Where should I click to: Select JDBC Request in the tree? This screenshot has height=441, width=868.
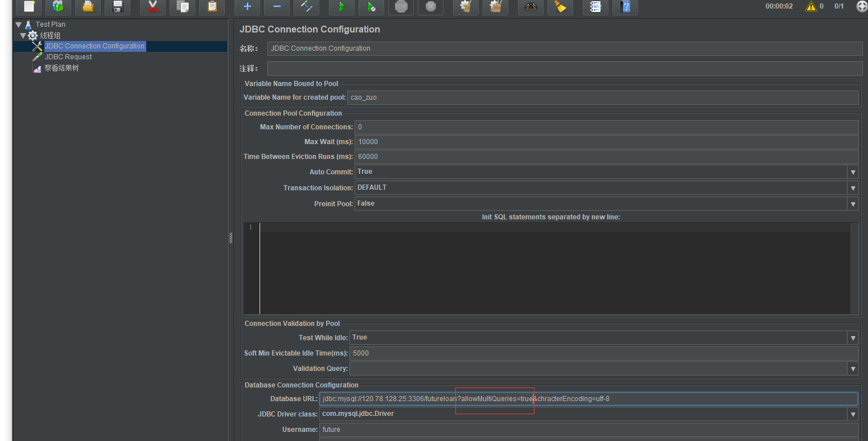click(x=68, y=57)
